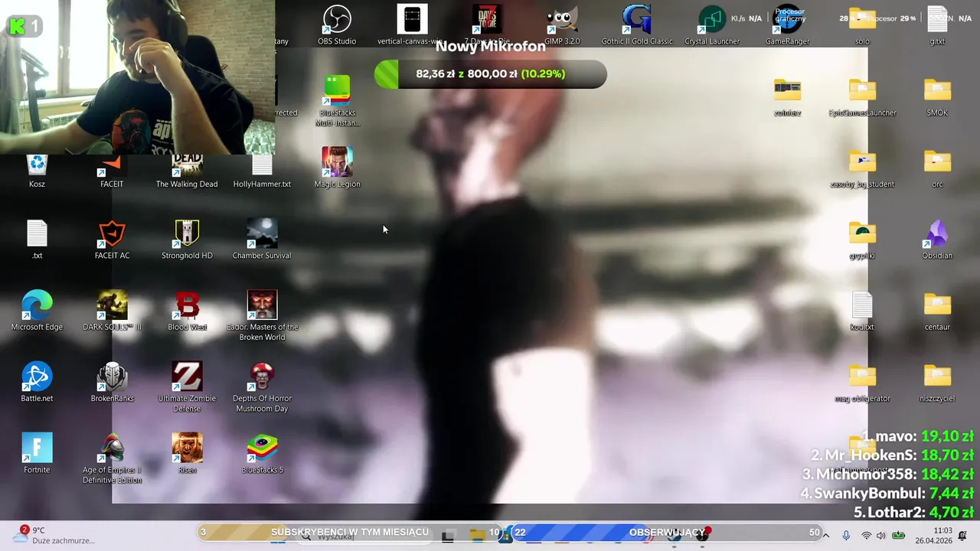
Task: Select the GameRanger desktop shortcut
Action: (x=787, y=25)
